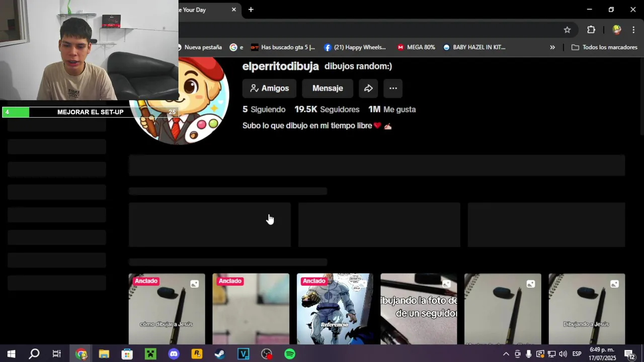Open Steam from the taskbar
The image size is (644, 362).
220,354
